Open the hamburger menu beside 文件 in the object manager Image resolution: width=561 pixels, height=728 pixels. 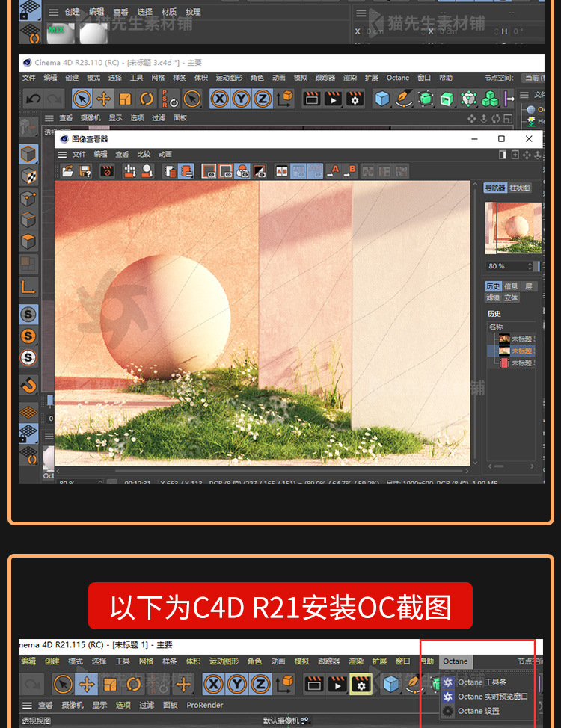pos(524,95)
